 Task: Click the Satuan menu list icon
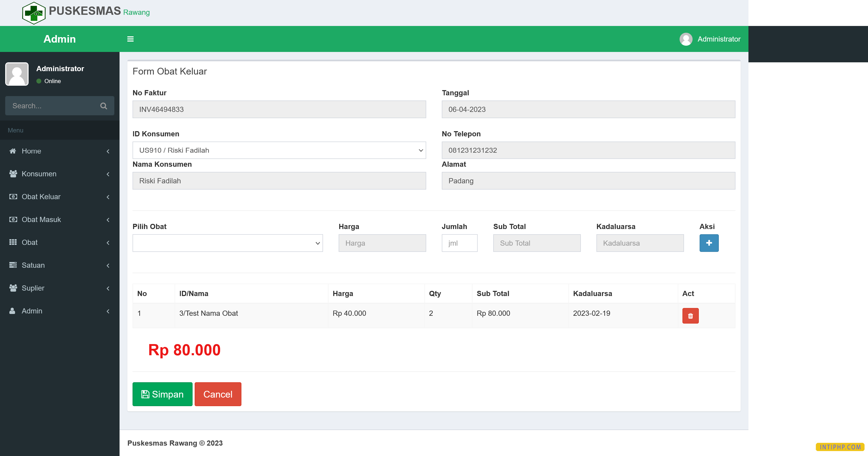click(x=13, y=265)
